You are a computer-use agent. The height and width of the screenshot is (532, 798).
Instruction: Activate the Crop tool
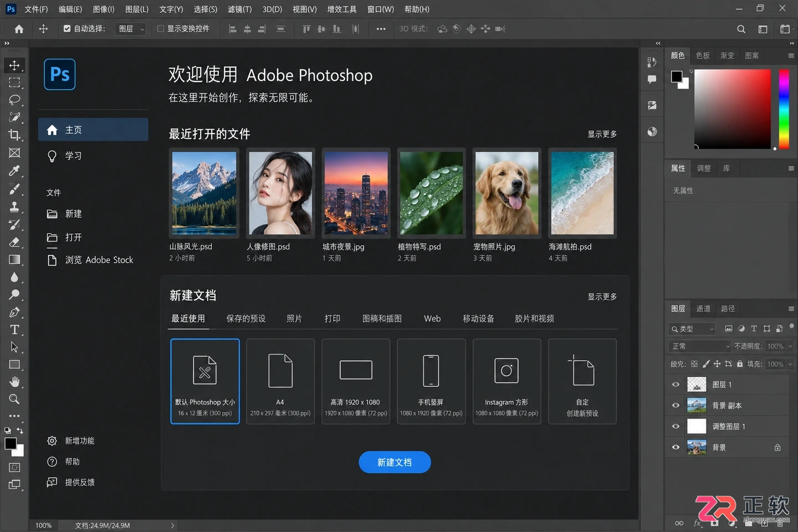click(x=14, y=135)
